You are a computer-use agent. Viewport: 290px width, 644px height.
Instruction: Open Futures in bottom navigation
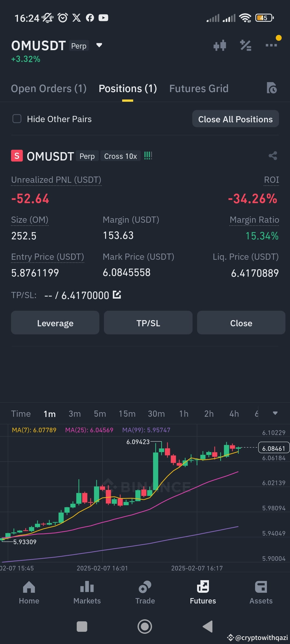click(x=203, y=593)
